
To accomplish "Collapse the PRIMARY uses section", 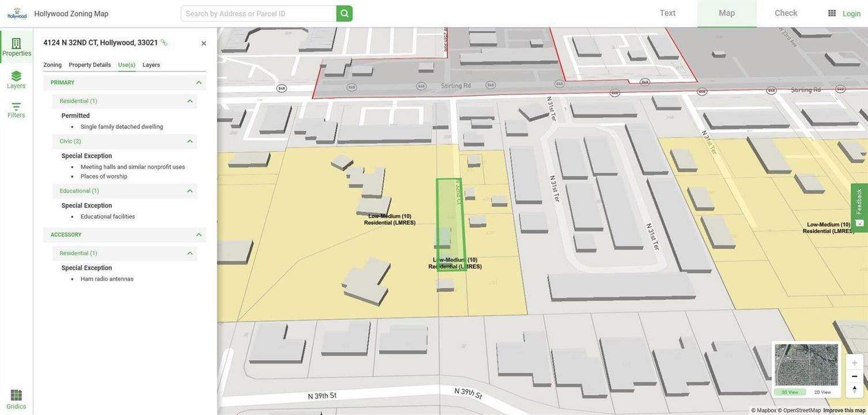I will [199, 83].
